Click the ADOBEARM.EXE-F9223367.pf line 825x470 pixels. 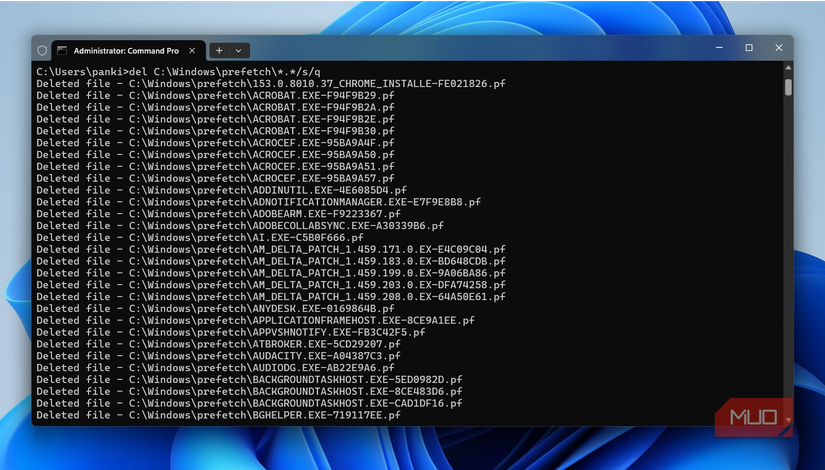tap(218, 214)
